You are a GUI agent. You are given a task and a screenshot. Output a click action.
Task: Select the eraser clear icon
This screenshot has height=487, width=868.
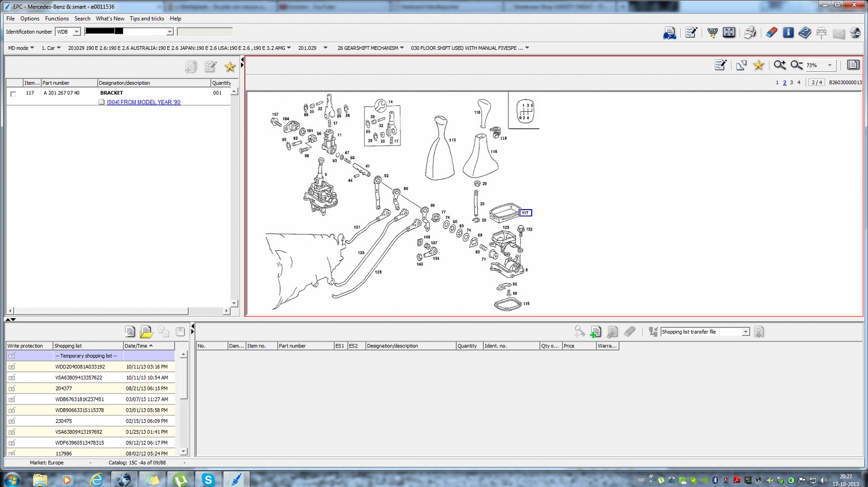(x=771, y=33)
